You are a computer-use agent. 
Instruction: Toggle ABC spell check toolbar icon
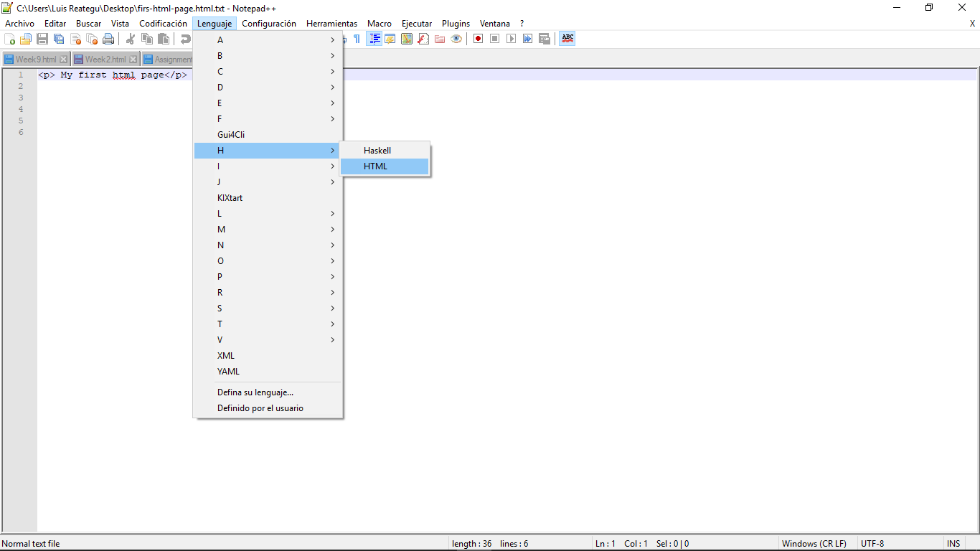point(567,39)
